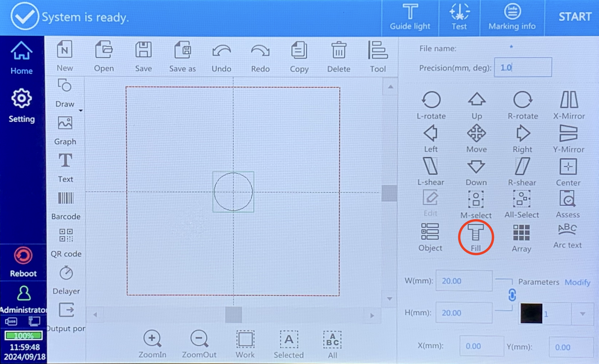Open the Arc text tool
This screenshot has height=364, width=599.
[568, 236]
